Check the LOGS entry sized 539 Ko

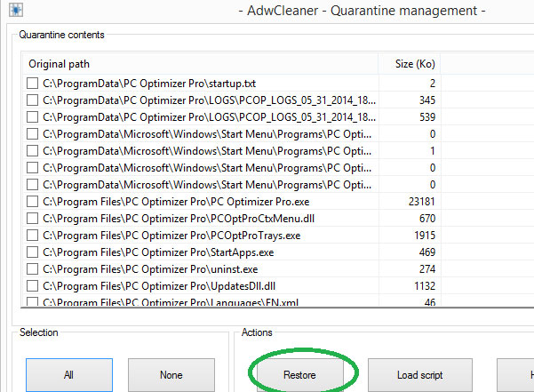click(33, 116)
